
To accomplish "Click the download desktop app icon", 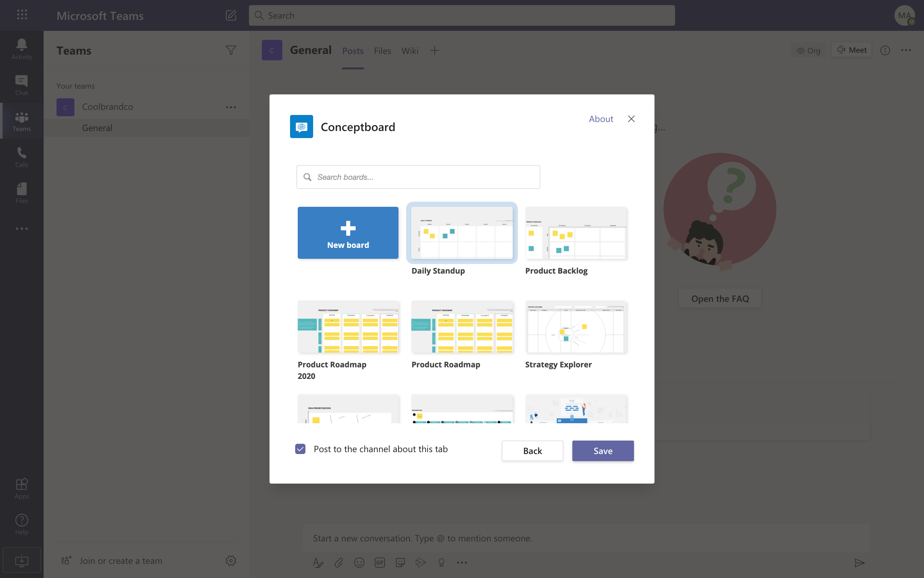I will pos(22,560).
